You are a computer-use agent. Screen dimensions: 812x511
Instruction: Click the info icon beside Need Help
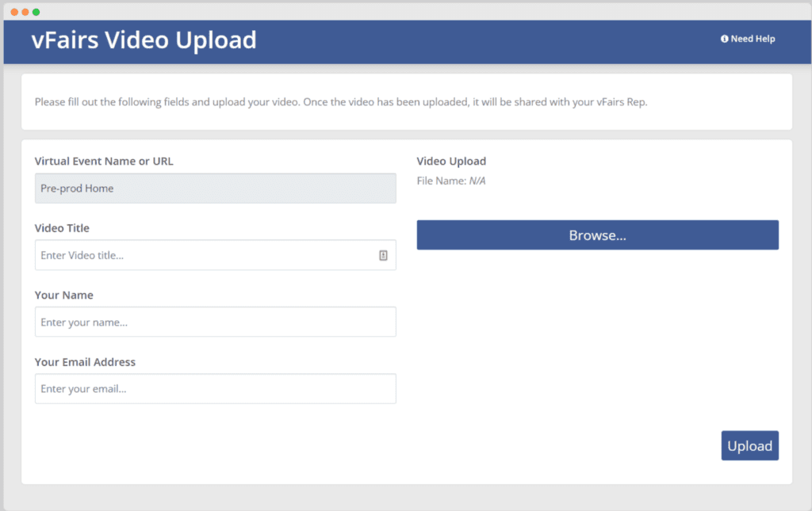pos(725,39)
